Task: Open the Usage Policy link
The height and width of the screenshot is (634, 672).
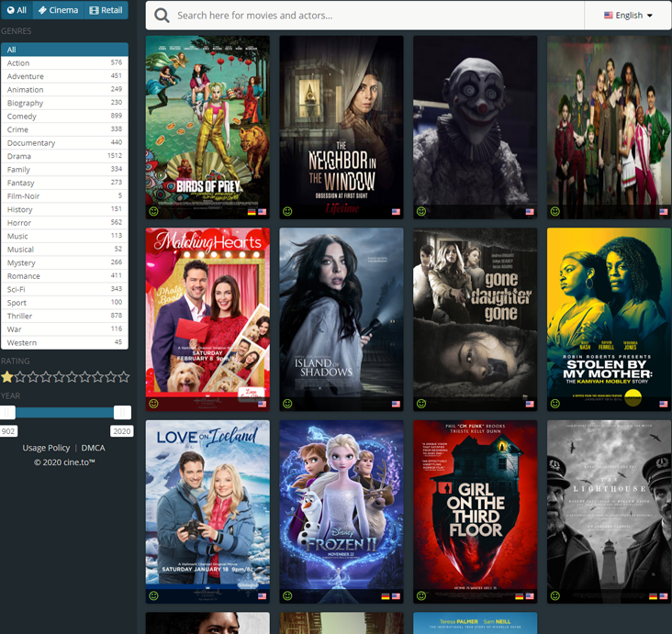Action: pyautogui.click(x=46, y=448)
